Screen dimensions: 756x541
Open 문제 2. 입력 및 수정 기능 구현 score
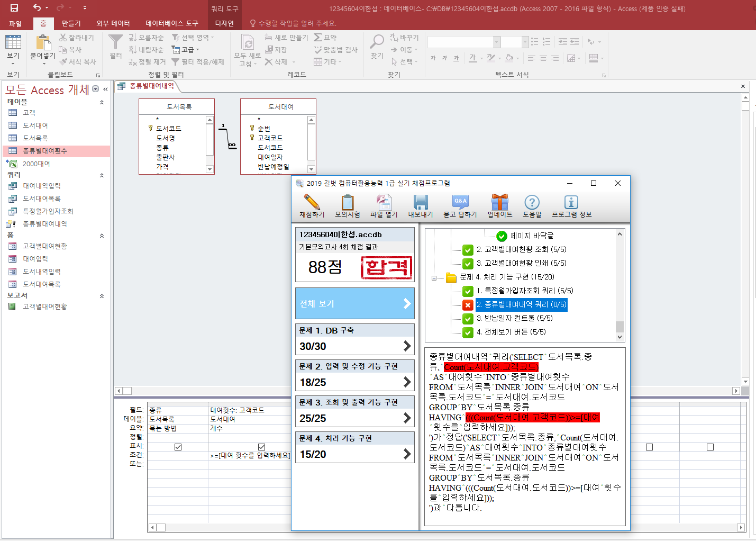[x=354, y=375]
